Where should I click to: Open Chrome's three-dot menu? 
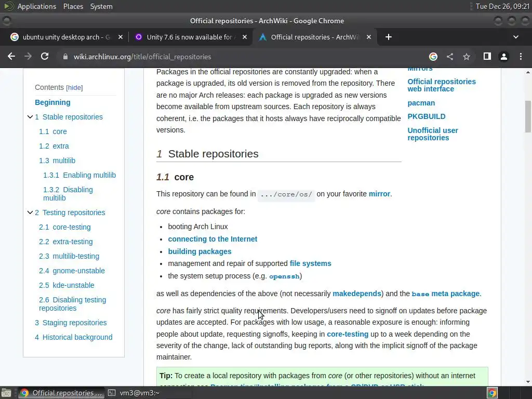tap(521, 57)
